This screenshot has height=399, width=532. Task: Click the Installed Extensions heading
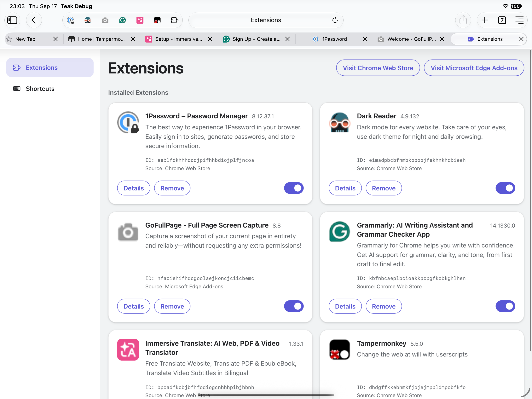point(138,93)
